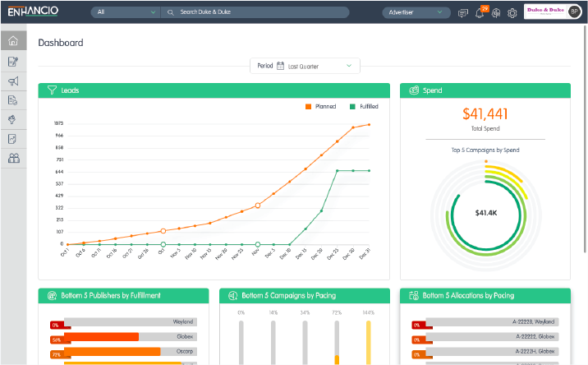Image resolution: width=588 pixels, height=365 pixels.
Task: Click the $41.4K donut chart center
Action: click(x=486, y=213)
